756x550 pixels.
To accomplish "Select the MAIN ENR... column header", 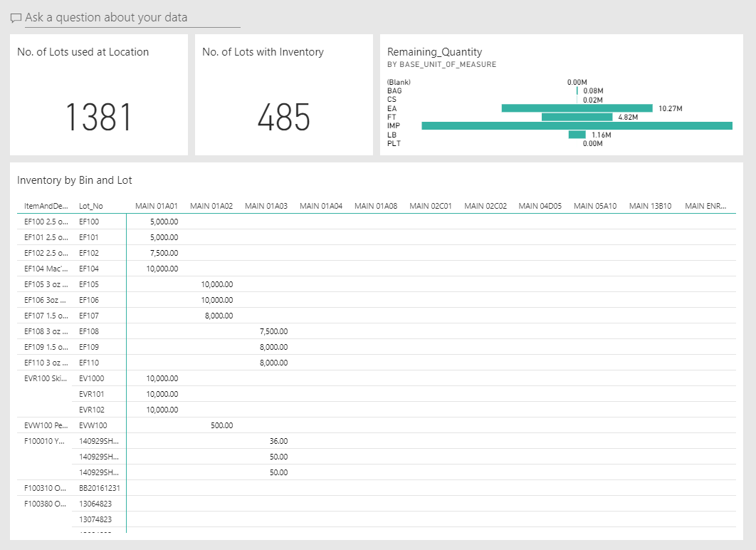I will click(705, 206).
